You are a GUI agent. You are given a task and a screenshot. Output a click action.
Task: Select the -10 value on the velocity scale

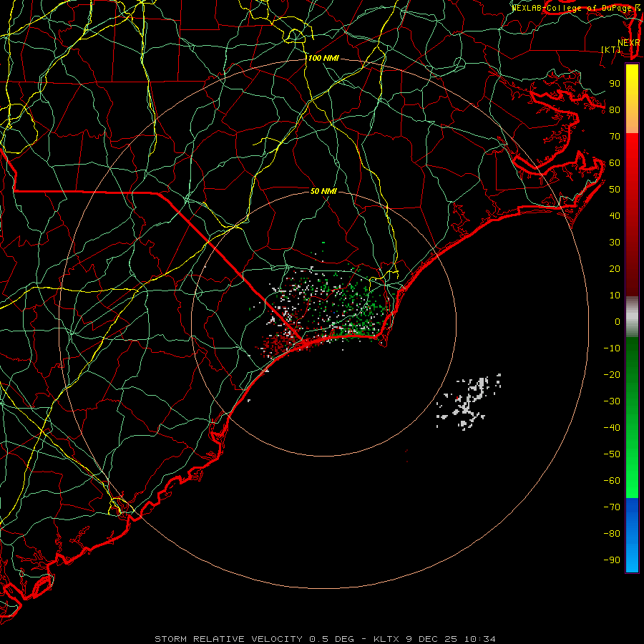tap(612, 348)
